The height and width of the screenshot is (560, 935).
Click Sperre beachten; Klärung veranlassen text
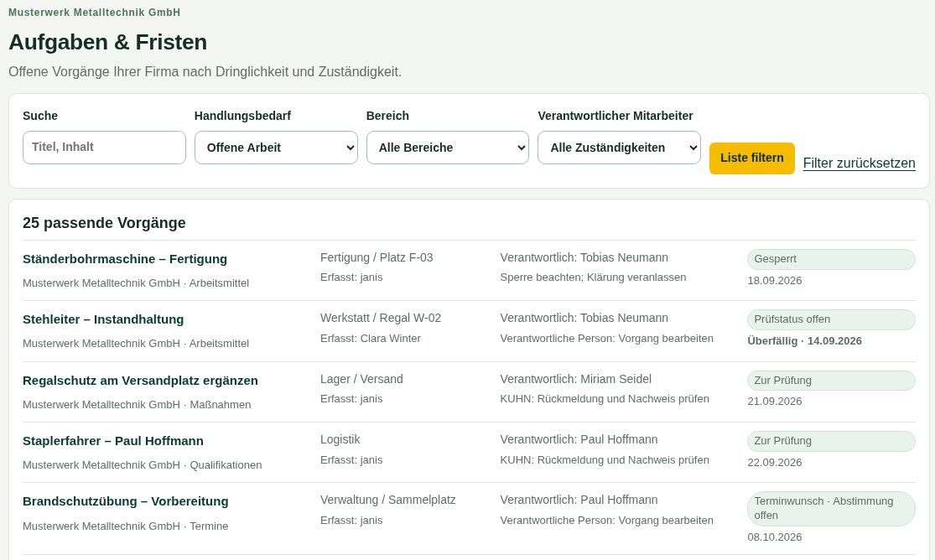(593, 277)
